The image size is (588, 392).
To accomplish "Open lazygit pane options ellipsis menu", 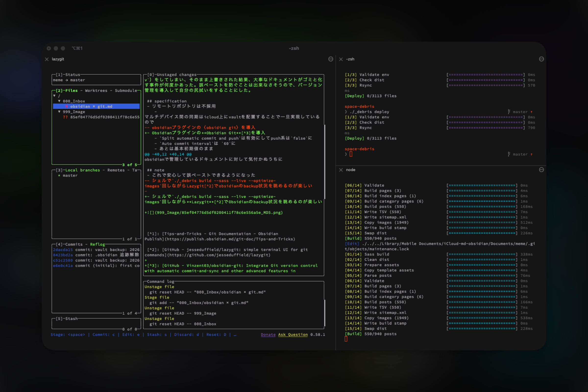I will pyautogui.click(x=331, y=59).
